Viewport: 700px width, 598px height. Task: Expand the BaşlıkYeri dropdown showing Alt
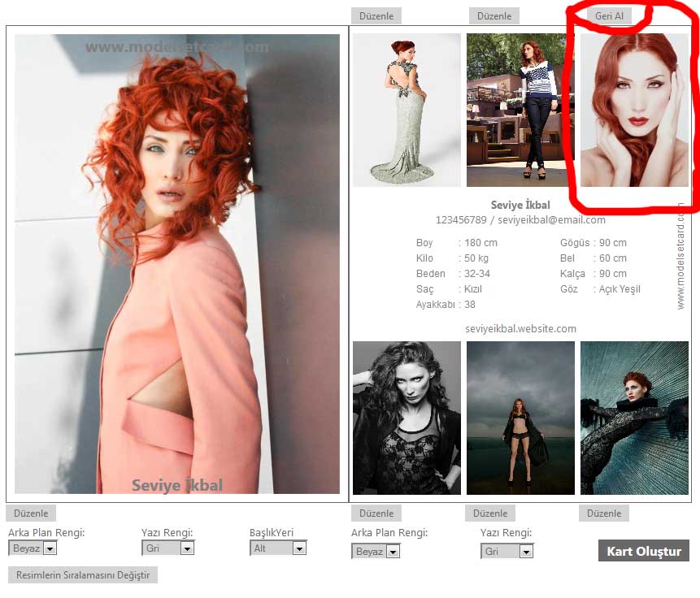pos(278,548)
